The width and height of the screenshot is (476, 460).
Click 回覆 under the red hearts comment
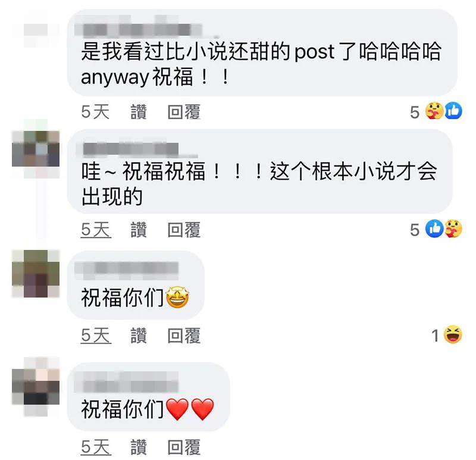click(184, 447)
